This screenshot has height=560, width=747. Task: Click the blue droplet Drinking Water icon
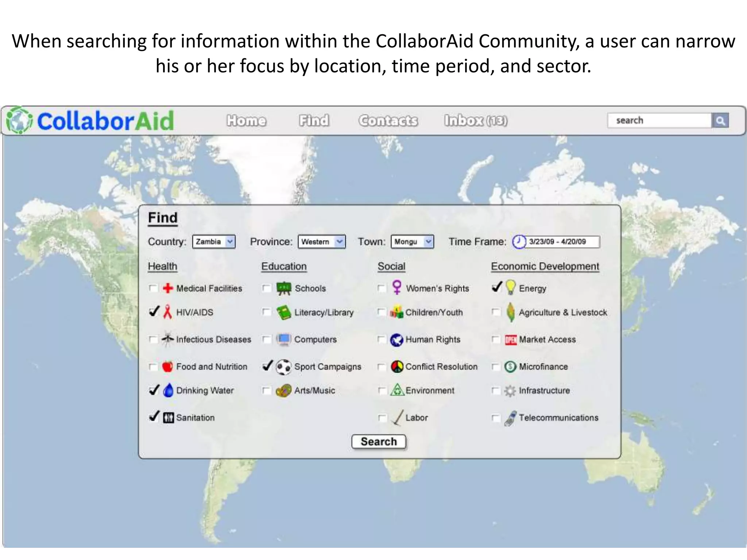pos(168,390)
